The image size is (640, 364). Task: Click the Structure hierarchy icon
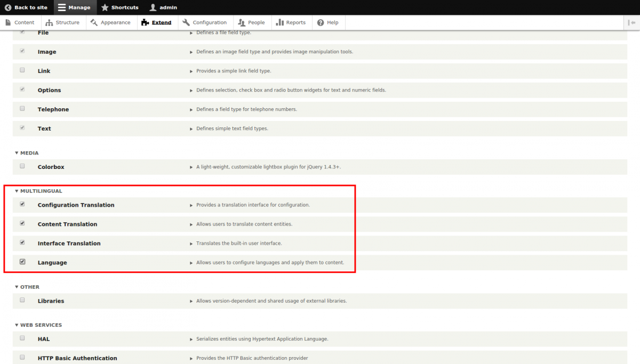[50, 22]
